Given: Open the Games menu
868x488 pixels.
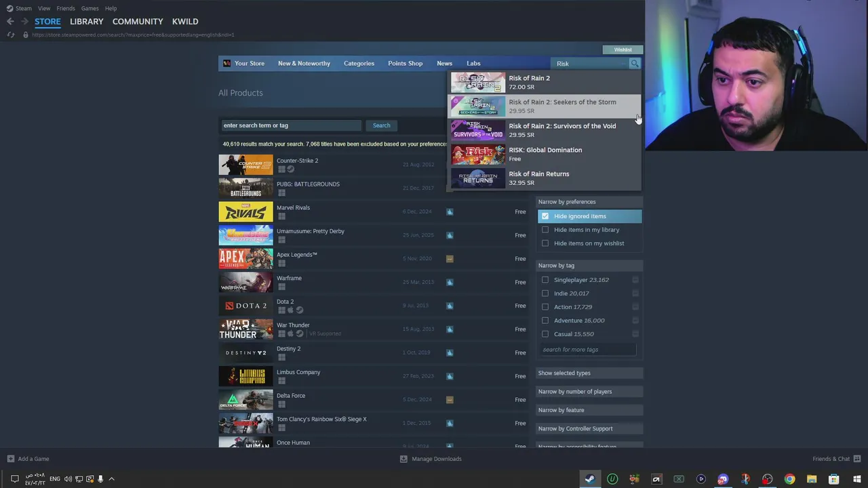Looking at the screenshot, I should pyautogui.click(x=90, y=8).
